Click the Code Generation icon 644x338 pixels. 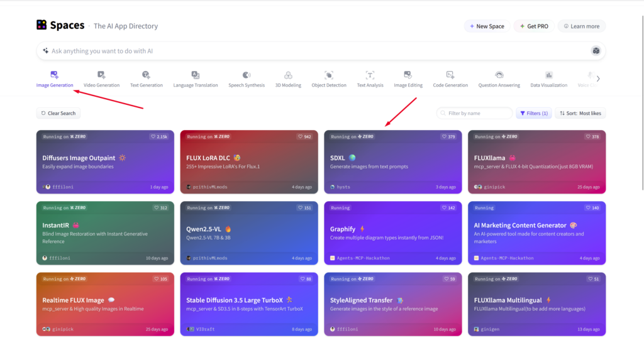coord(450,75)
